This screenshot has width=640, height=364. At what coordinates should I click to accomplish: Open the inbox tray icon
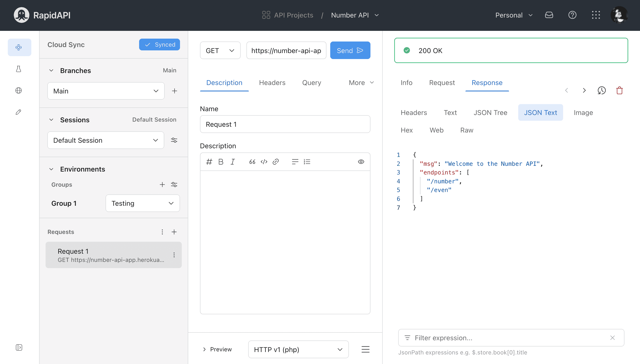[549, 15]
